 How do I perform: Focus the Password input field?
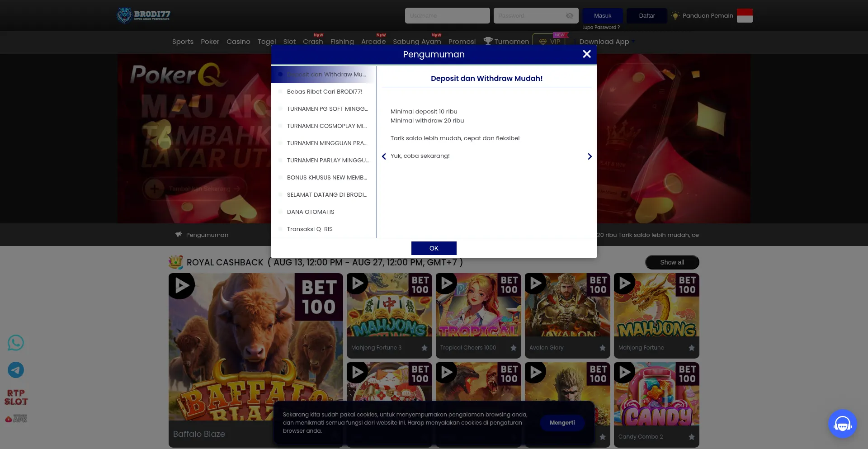tap(536, 16)
